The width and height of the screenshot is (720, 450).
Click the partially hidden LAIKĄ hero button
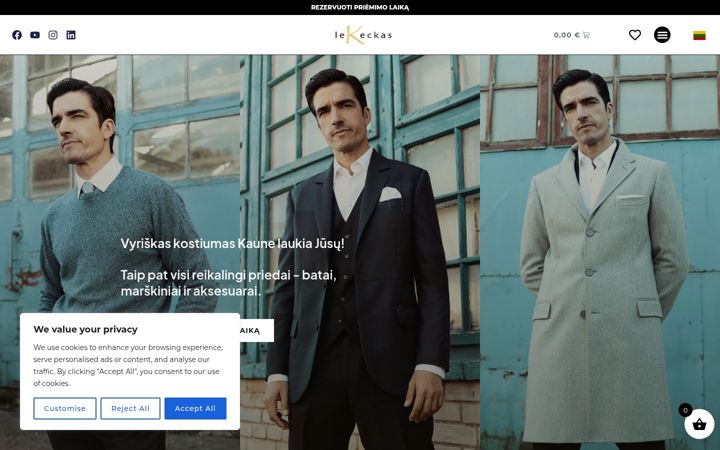(x=257, y=330)
